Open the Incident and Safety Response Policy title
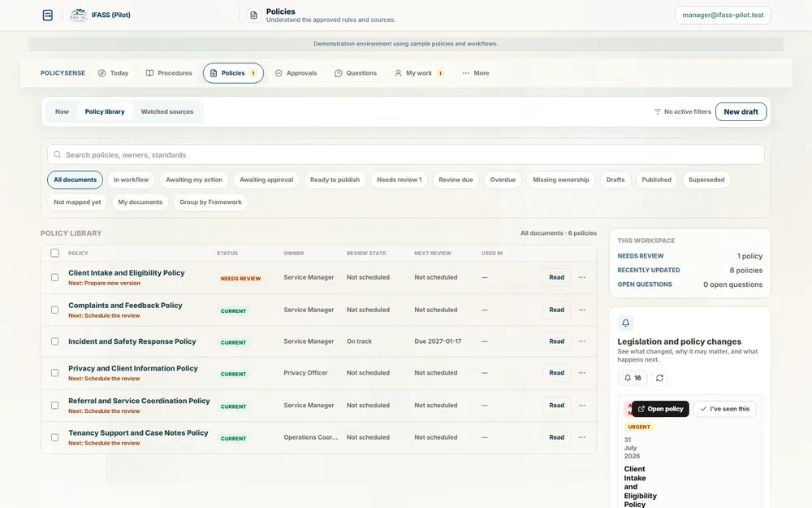Image resolution: width=812 pixels, height=508 pixels. pyautogui.click(x=132, y=341)
